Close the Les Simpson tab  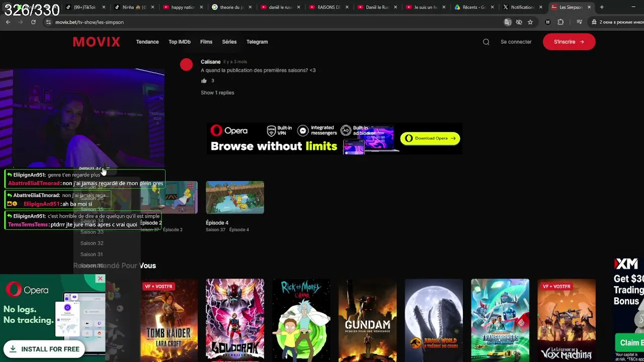(x=589, y=7)
